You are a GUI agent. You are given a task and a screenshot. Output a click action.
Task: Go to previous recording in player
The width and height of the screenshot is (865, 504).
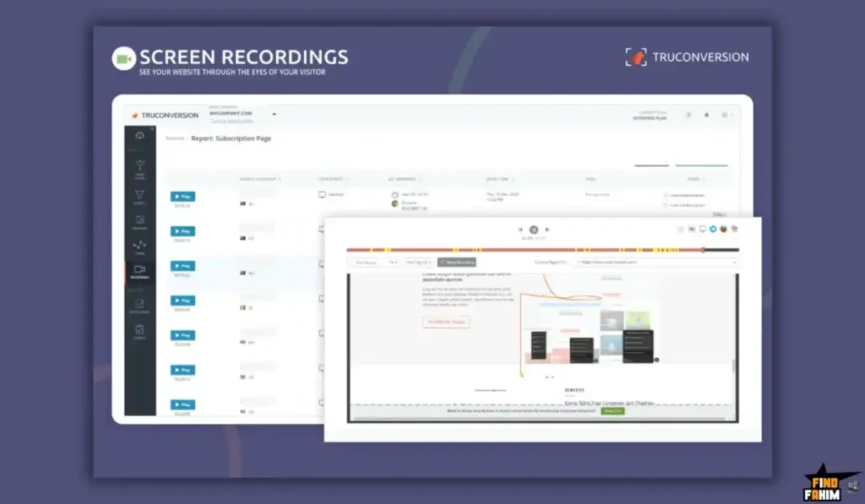pos(520,230)
